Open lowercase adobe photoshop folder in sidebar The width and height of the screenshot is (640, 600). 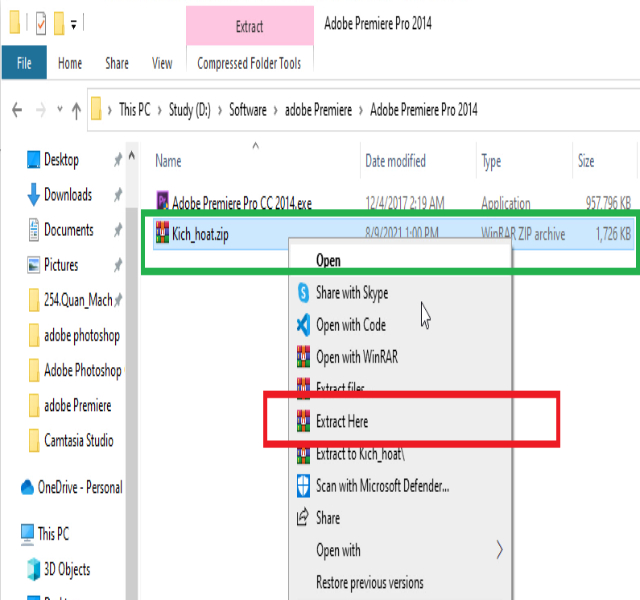click(x=82, y=336)
